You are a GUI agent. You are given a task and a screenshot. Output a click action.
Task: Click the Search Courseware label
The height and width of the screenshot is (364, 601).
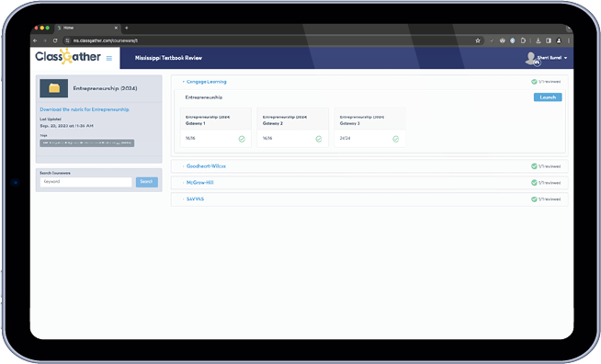click(x=55, y=173)
